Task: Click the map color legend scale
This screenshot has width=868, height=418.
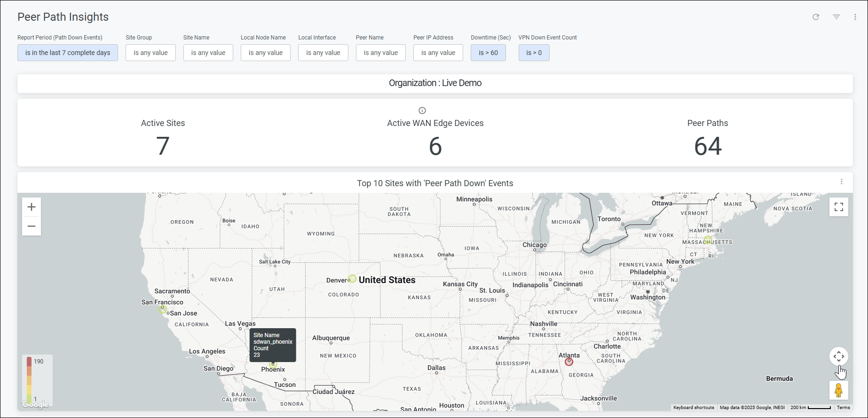Action: point(29,380)
